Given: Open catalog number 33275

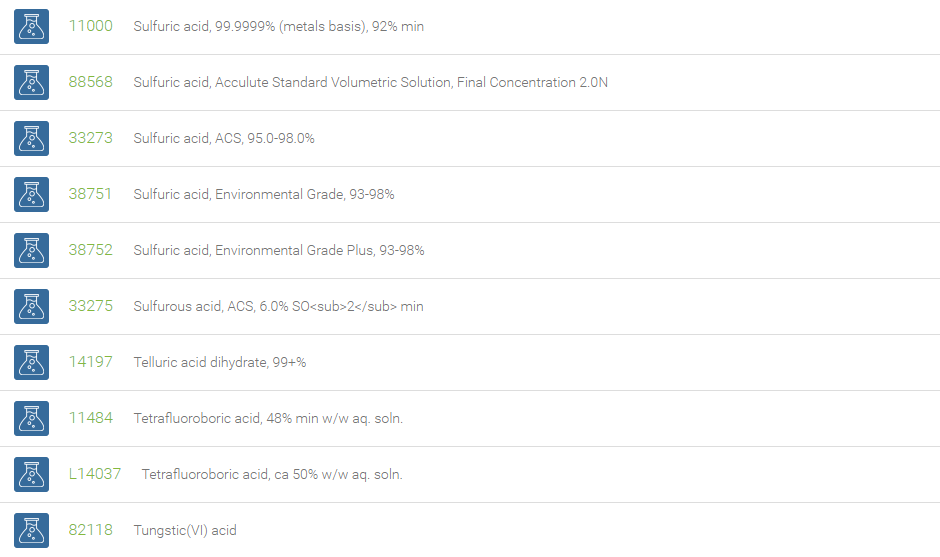Looking at the screenshot, I should tap(91, 306).
